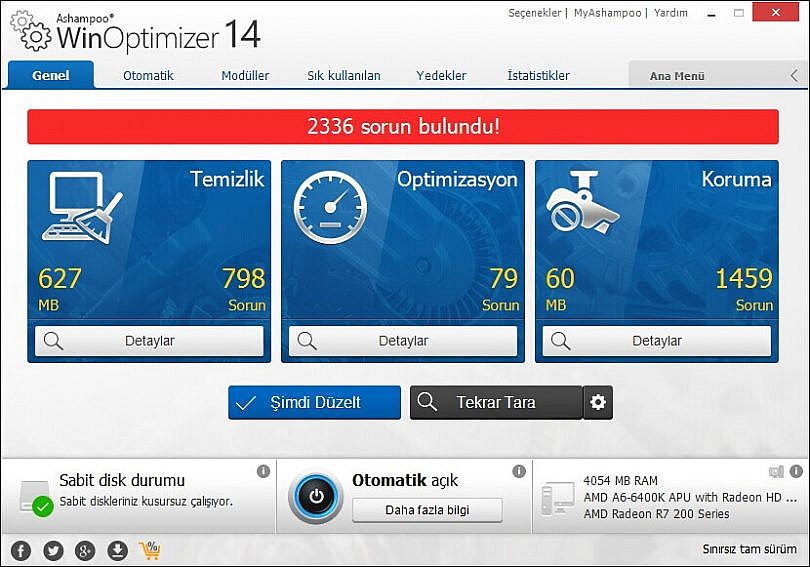Click the Otomatik power button icon
The height and width of the screenshot is (567, 810).
point(316,497)
